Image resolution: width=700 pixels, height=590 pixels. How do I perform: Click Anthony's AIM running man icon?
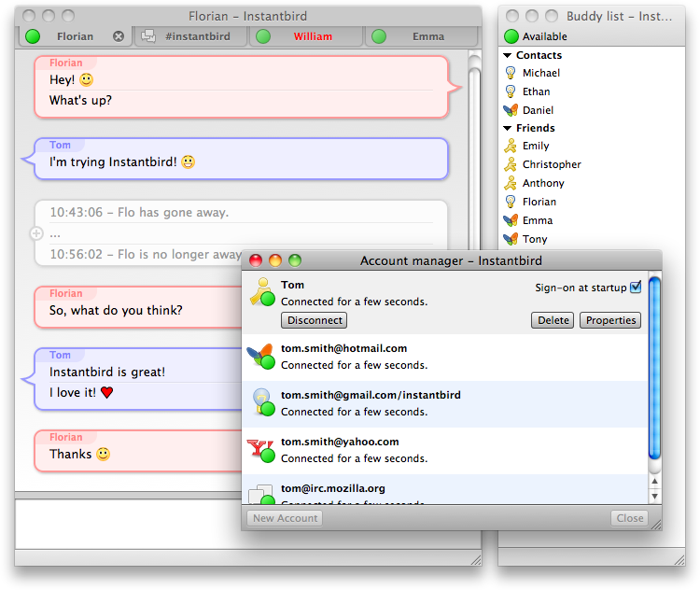click(511, 183)
